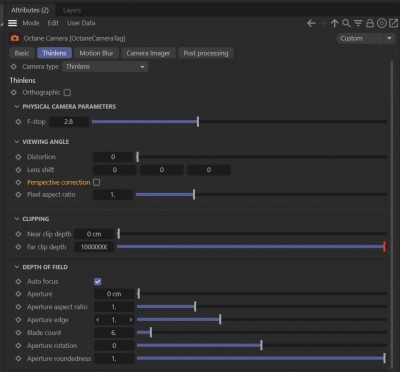Click keyframe diamond next to Auto focus

[x=18, y=281]
